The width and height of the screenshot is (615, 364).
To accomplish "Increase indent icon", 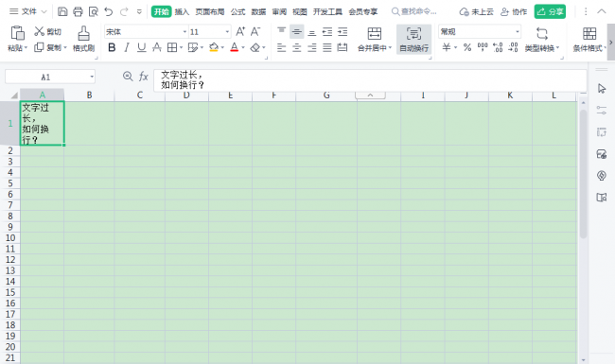I will point(343,31).
